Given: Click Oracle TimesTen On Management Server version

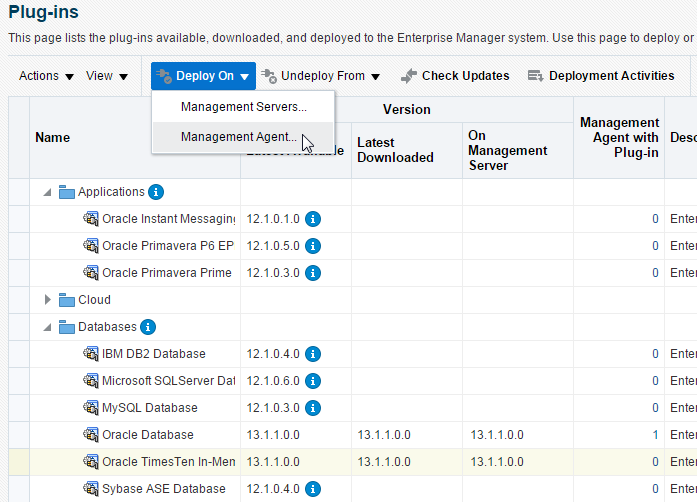Looking at the screenshot, I should (x=497, y=462).
